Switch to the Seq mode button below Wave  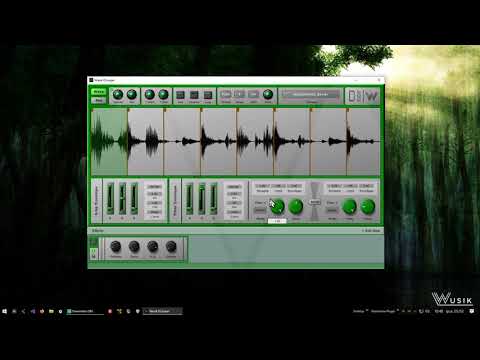coord(99,100)
